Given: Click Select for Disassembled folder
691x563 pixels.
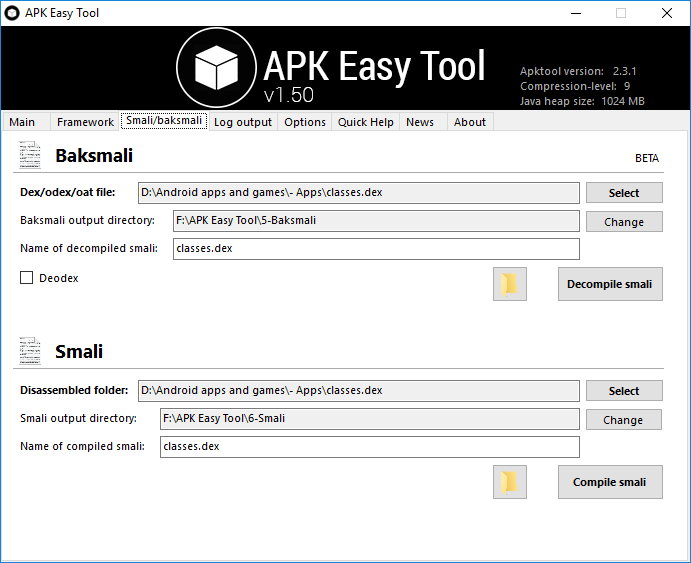Looking at the screenshot, I should 624,391.
